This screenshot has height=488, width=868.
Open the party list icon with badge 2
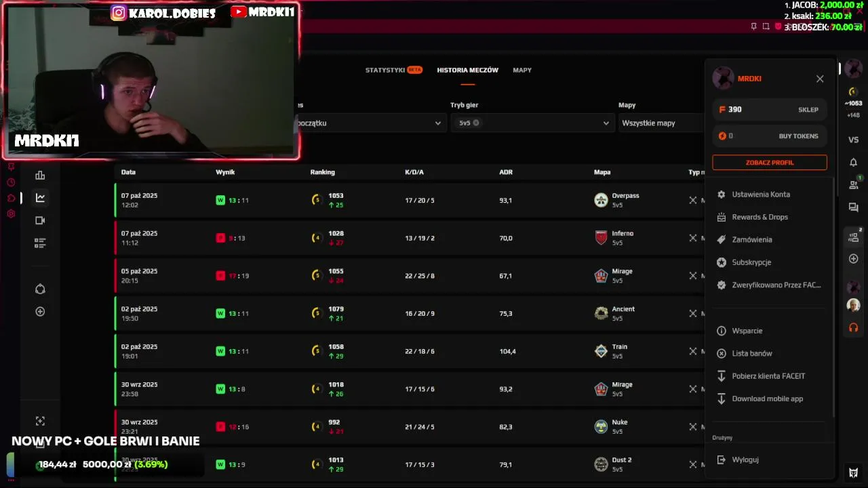coord(854,237)
